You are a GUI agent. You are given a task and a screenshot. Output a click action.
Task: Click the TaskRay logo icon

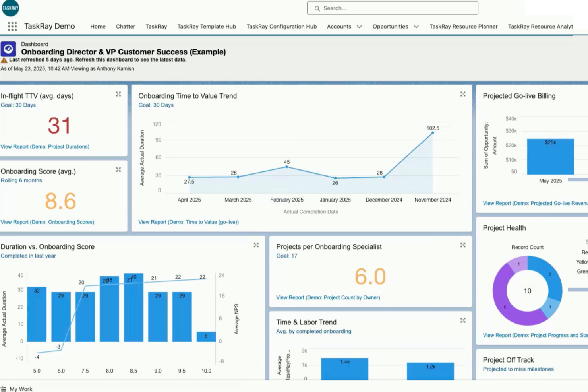[x=10, y=8]
